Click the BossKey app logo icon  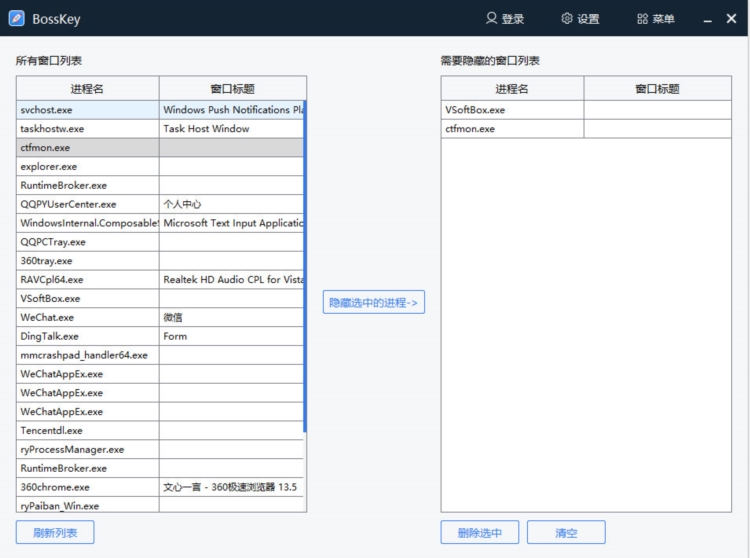[x=17, y=18]
